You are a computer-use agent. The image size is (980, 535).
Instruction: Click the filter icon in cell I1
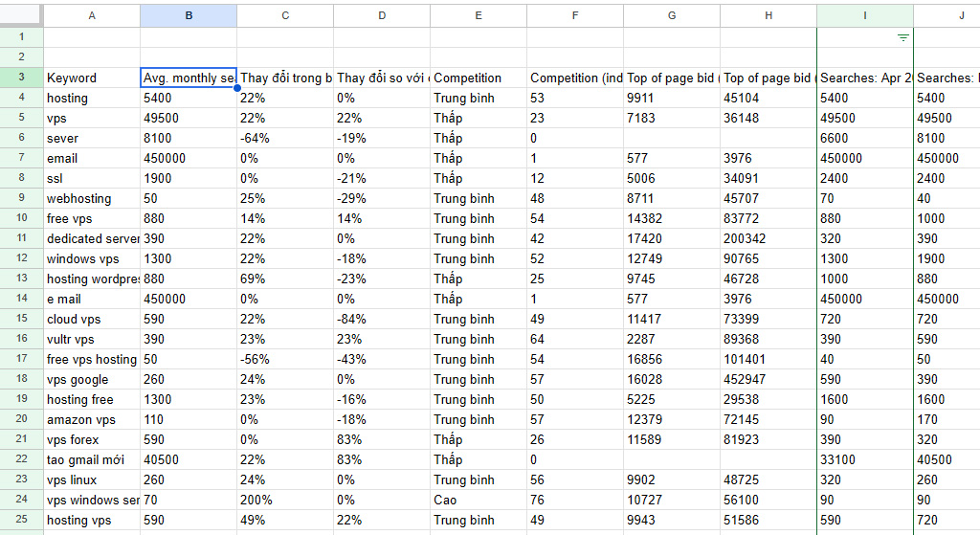click(902, 37)
